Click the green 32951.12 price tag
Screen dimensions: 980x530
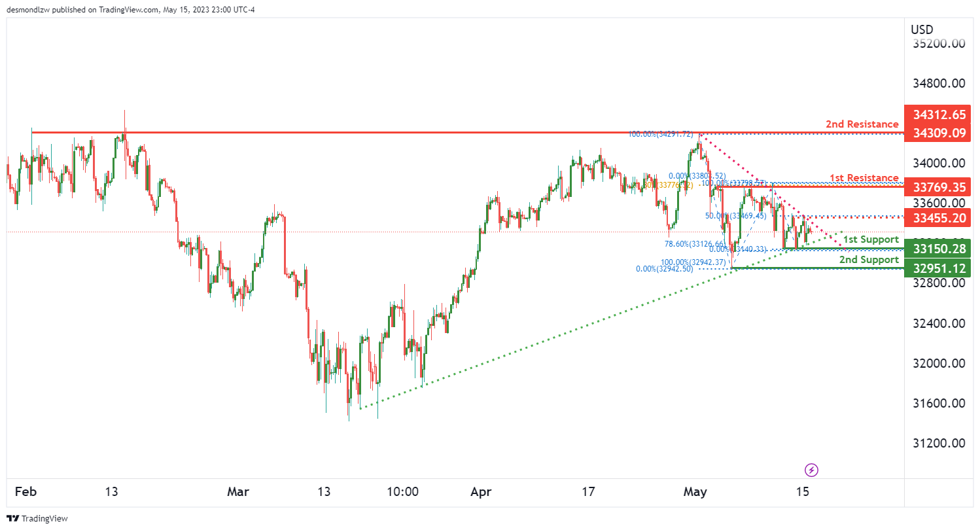[x=939, y=268]
